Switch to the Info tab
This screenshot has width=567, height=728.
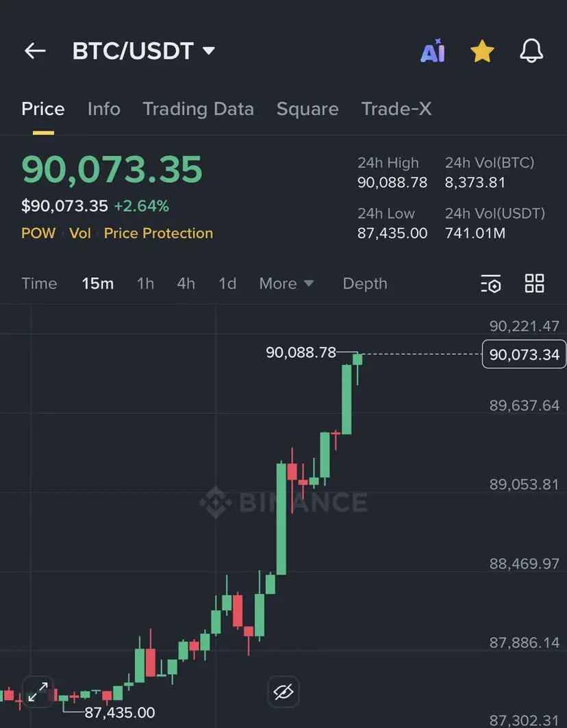click(104, 109)
